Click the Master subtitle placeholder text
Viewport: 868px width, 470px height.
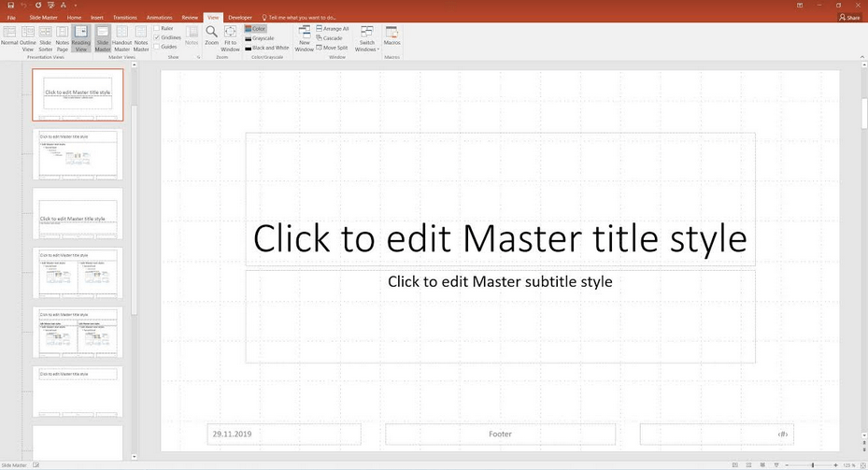[x=500, y=281]
